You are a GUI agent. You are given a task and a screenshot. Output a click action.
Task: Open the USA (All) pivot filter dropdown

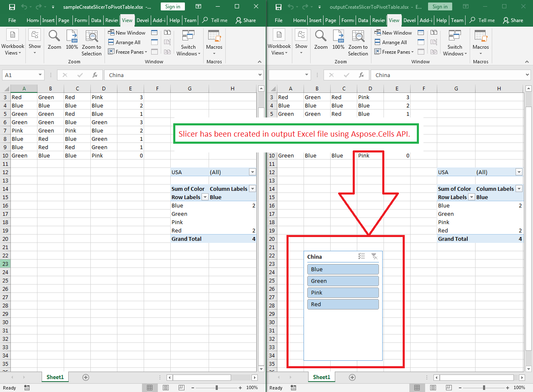click(x=252, y=172)
